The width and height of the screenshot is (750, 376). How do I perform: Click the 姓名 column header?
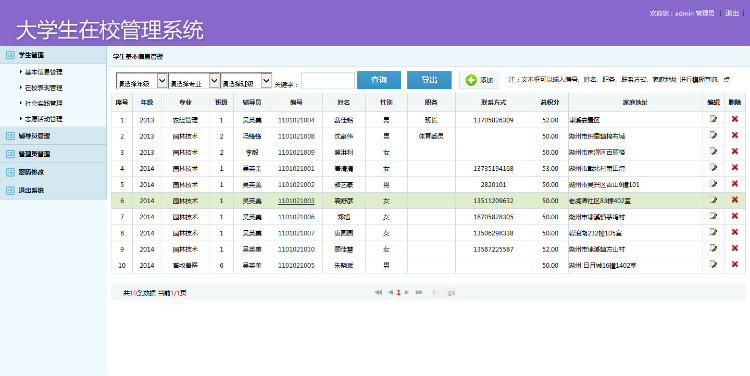click(x=344, y=102)
